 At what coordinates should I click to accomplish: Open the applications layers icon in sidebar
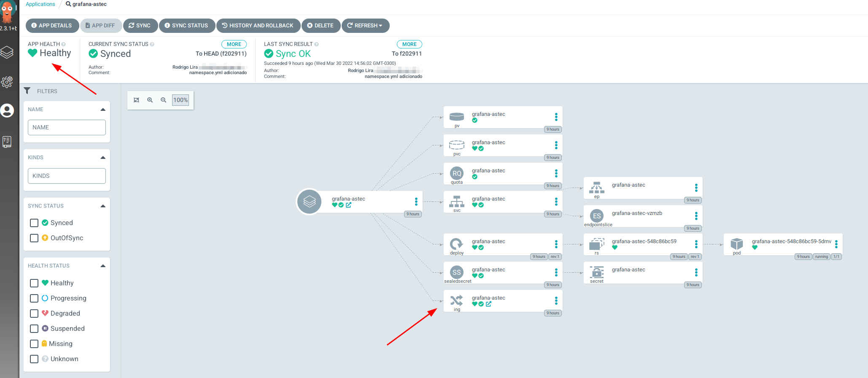click(x=7, y=52)
